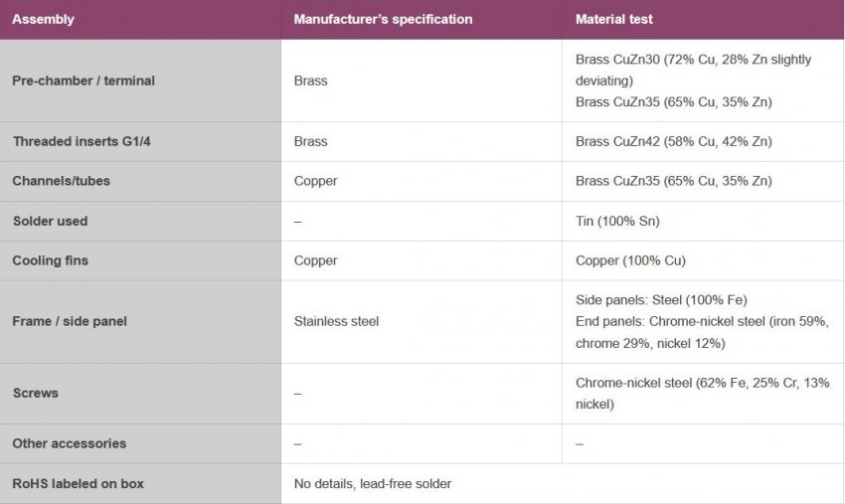The image size is (845, 504).
Task: Select the Threaded inserts G1/4 row label
Action: tap(82, 141)
